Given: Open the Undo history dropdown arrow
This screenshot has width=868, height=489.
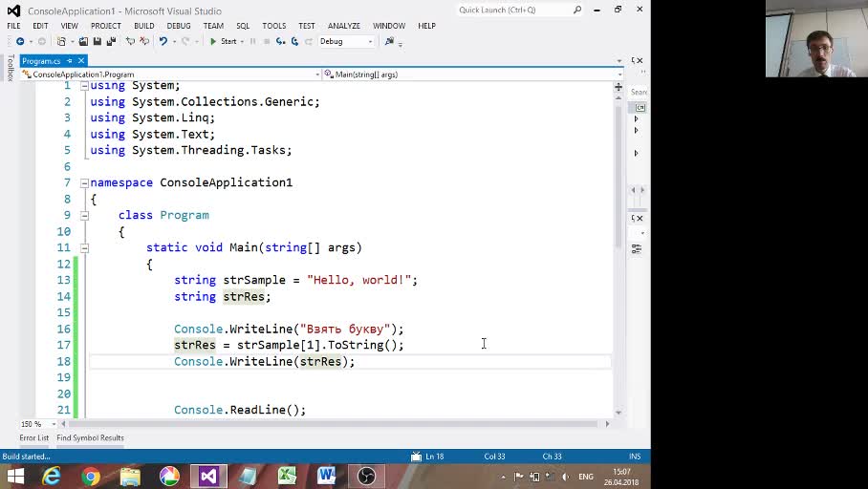Looking at the screenshot, I should tap(174, 41).
